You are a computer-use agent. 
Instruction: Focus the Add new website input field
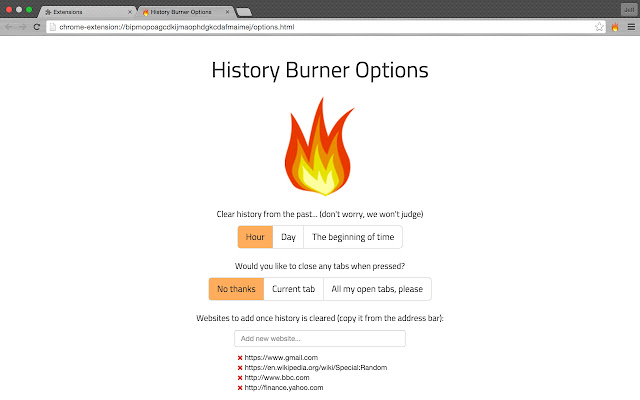(x=320, y=339)
